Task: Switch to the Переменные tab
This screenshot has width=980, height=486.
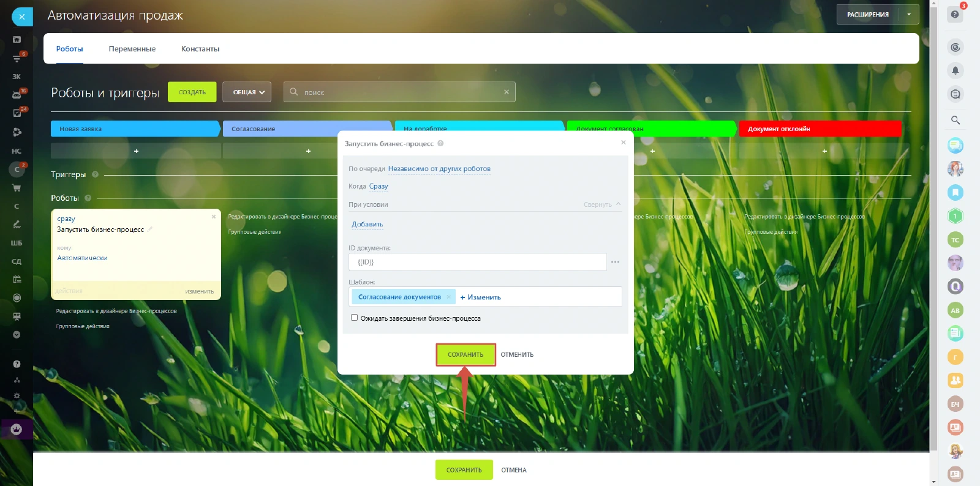Action: tap(132, 49)
